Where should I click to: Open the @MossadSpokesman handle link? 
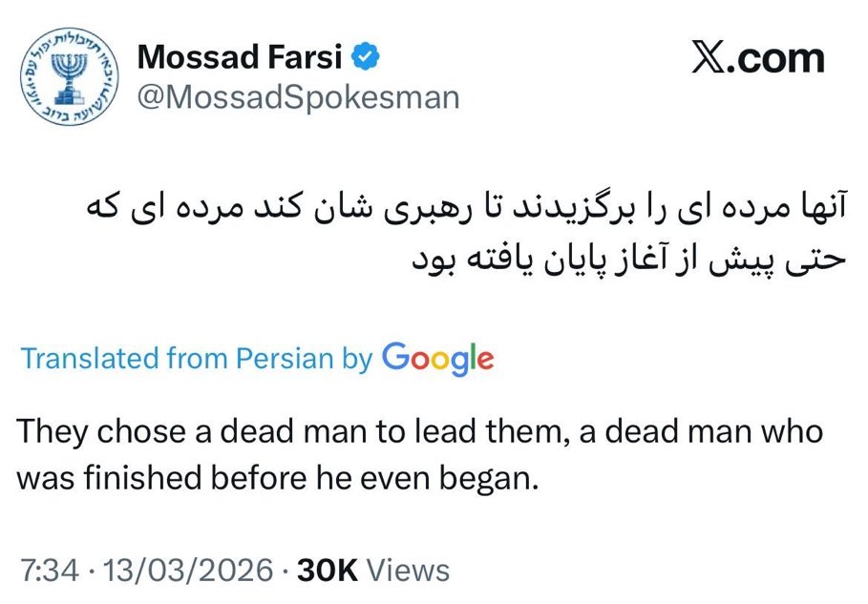point(299,96)
